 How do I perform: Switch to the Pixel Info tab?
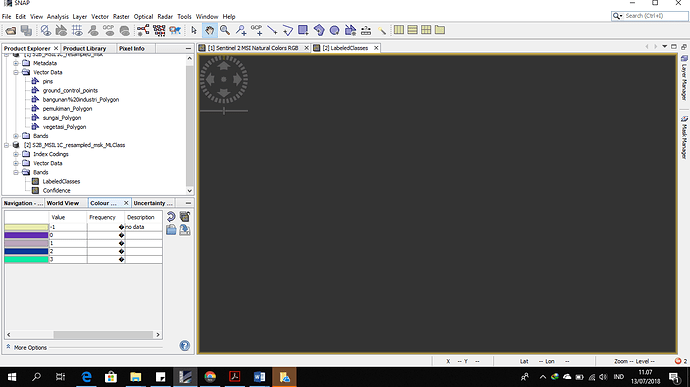tap(132, 48)
